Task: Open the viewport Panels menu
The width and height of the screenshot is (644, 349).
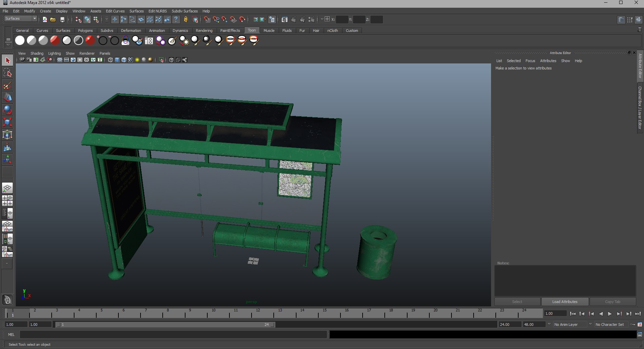Action: 105,53
